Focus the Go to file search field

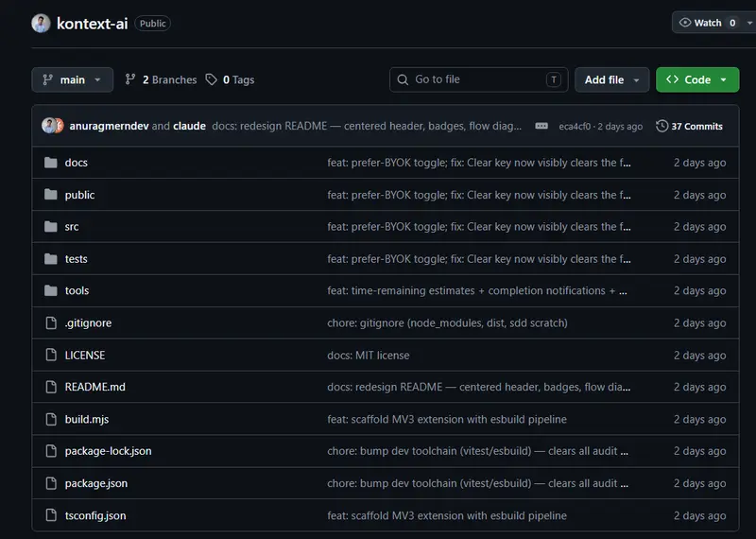(x=479, y=79)
